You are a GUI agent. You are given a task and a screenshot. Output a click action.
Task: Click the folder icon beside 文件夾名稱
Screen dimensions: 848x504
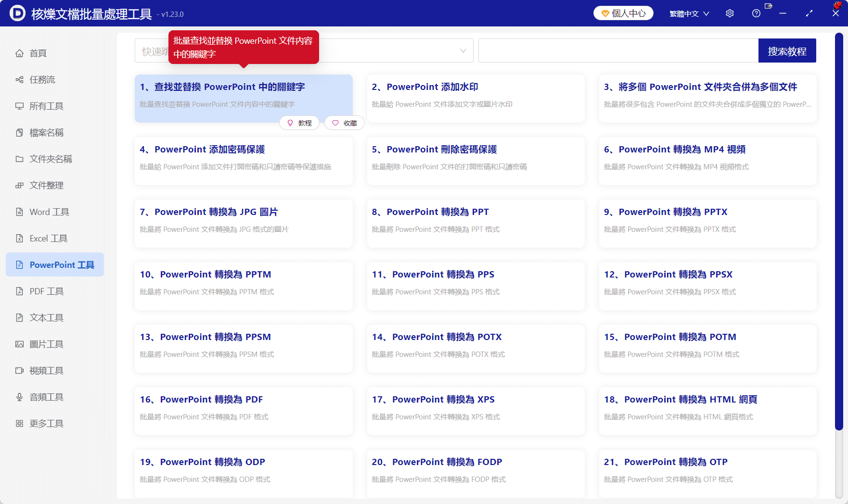pos(19,159)
